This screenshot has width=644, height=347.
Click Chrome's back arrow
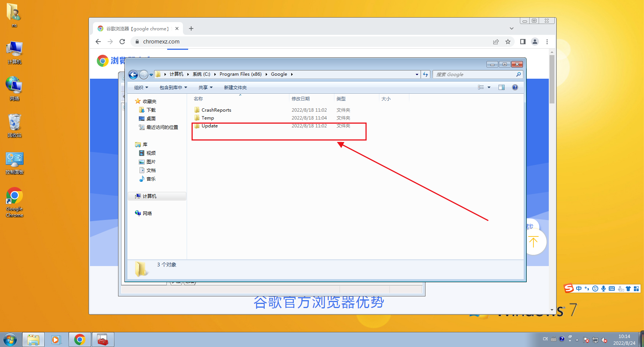[x=98, y=42]
